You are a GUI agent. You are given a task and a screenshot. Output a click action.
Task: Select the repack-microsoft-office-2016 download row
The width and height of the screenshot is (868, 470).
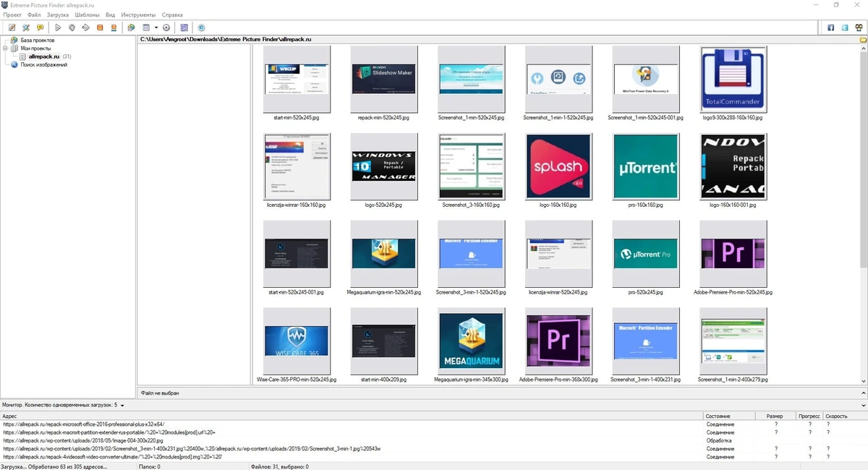(x=434, y=424)
